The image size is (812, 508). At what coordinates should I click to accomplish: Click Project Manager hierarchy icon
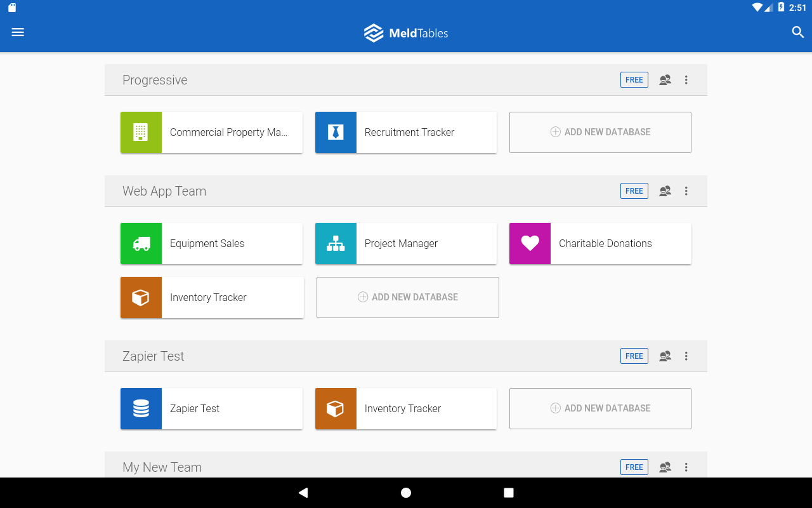(336, 243)
